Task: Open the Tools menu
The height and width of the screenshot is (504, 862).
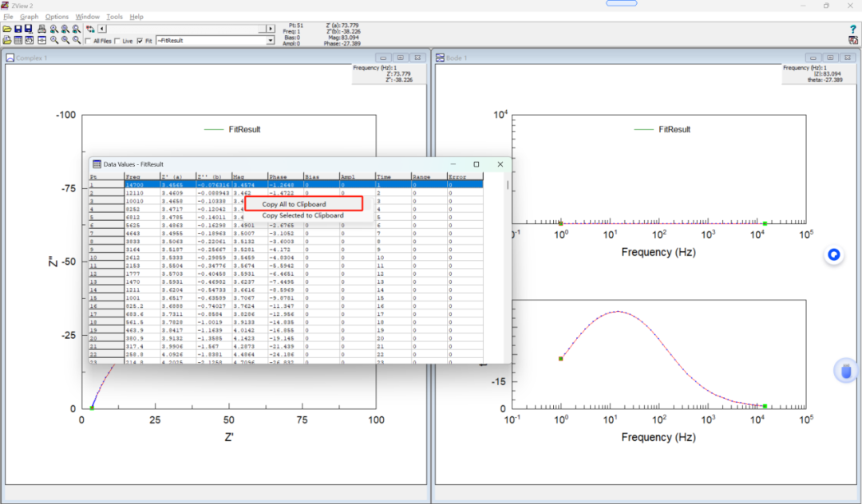Action: [114, 17]
